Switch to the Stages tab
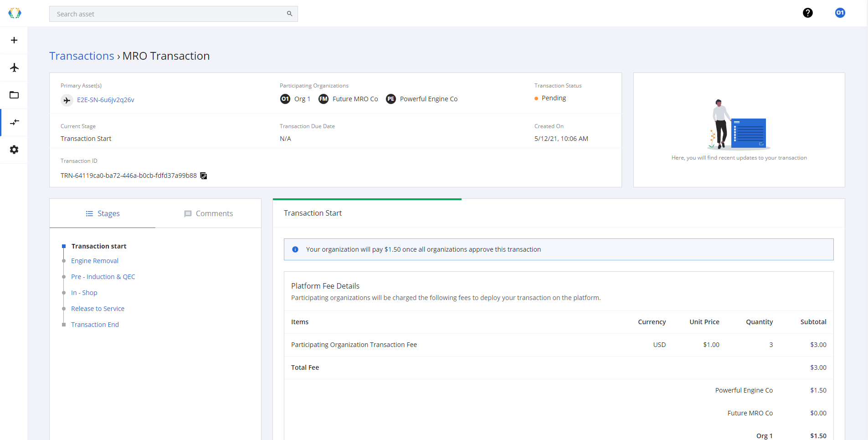 (x=103, y=213)
